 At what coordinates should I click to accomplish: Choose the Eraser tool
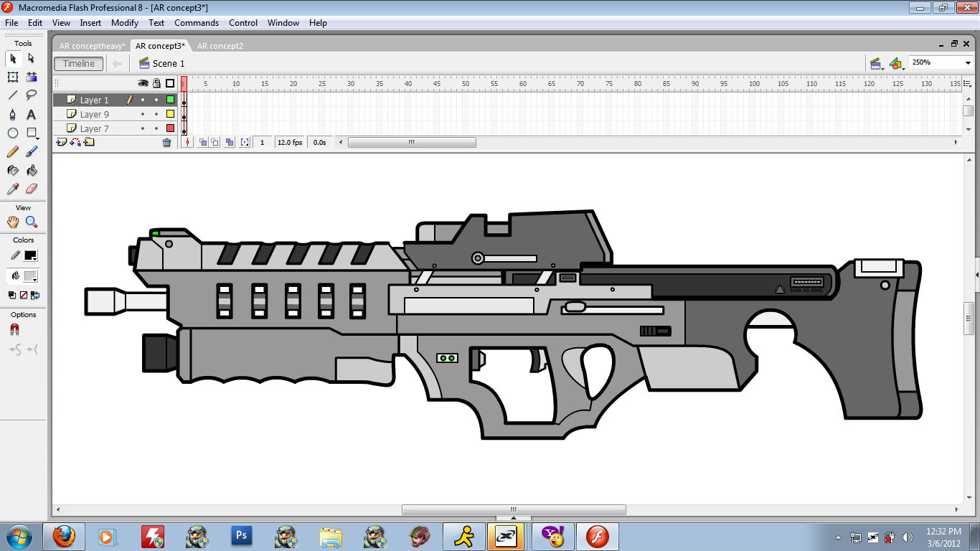(32, 189)
